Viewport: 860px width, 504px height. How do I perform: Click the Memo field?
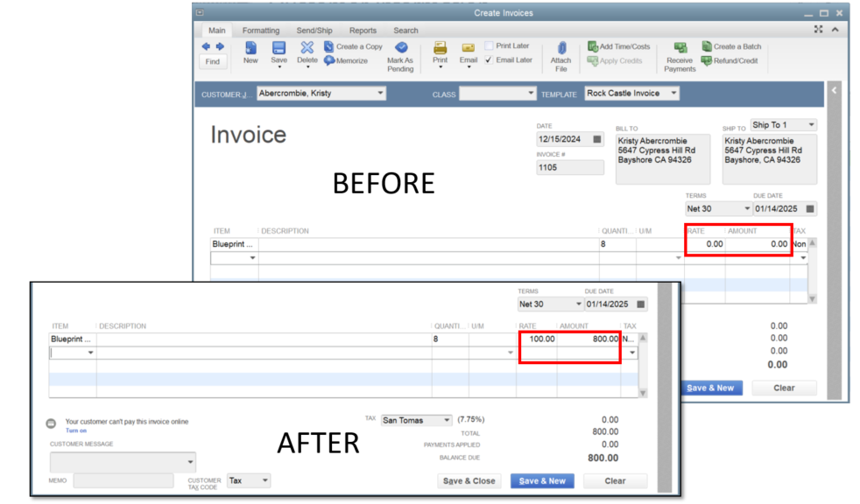123,480
